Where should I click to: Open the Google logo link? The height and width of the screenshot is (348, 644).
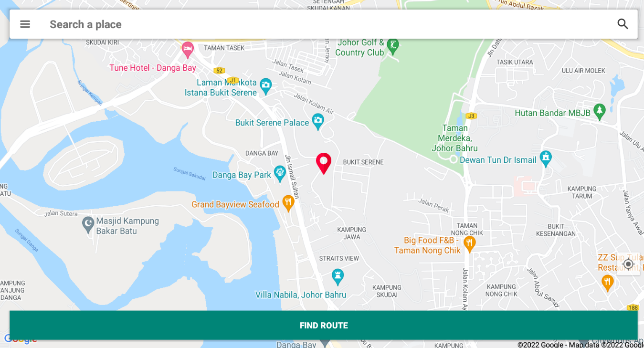[x=20, y=339]
